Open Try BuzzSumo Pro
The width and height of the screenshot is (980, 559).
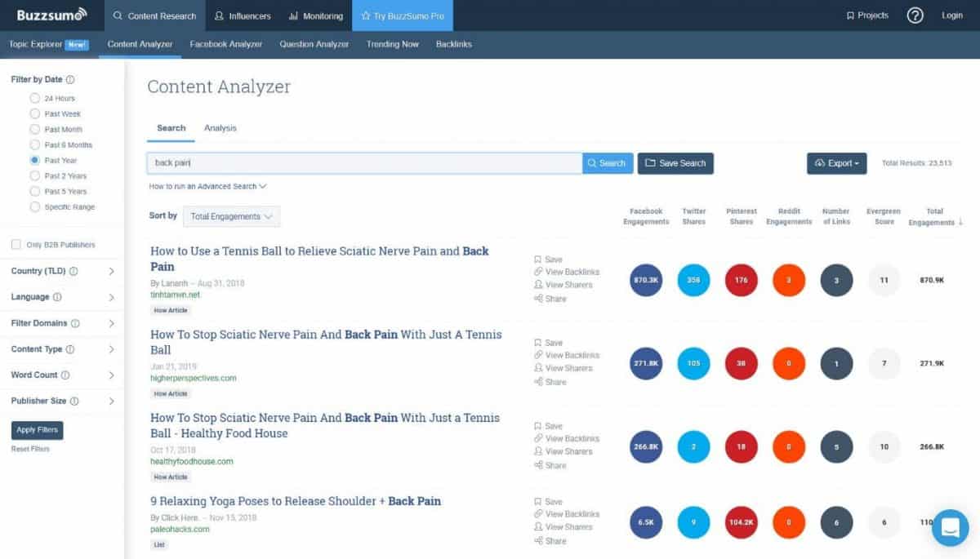(403, 16)
